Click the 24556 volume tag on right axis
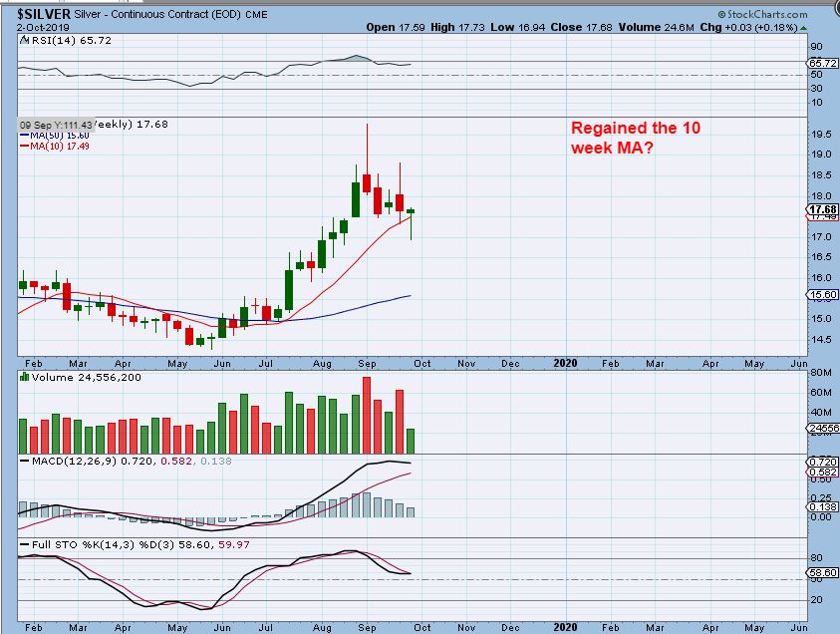Image resolution: width=840 pixels, height=634 pixels. pos(824,429)
